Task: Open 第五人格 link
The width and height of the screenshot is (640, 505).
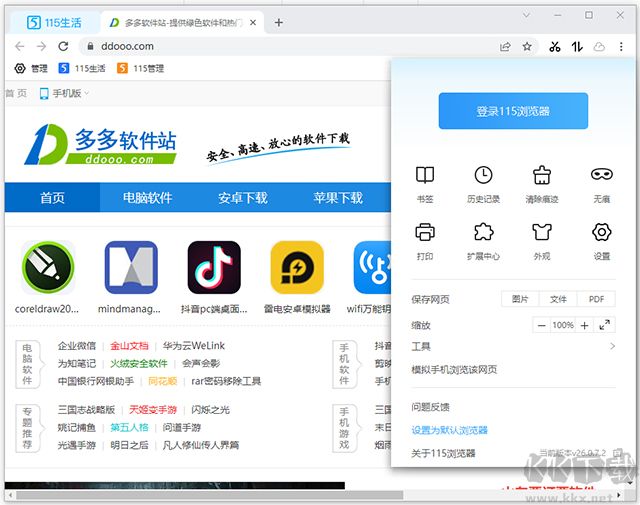Action: (129, 427)
